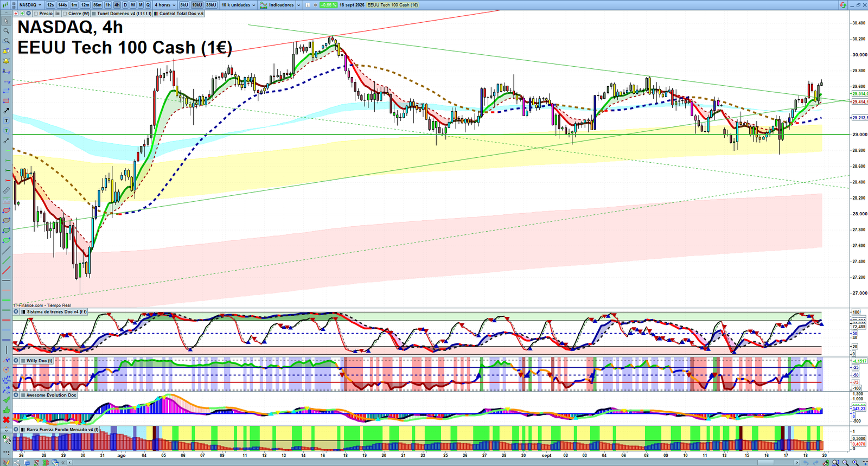Click the red X delete-drawings icon
Image resolution: width=868 pixels, height=466 pixels.
click(7, 419)
